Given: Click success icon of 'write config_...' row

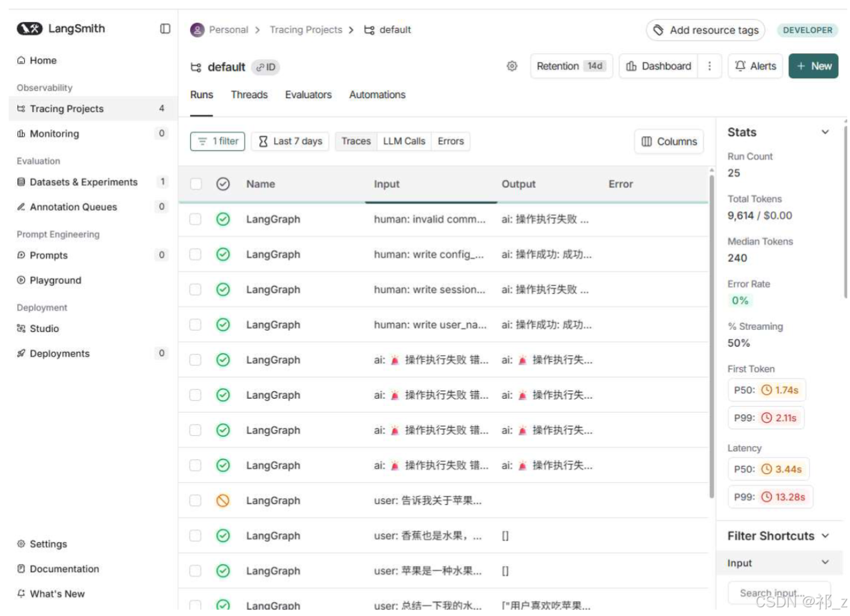Looking at the screenshot, I should click(223, 255).
